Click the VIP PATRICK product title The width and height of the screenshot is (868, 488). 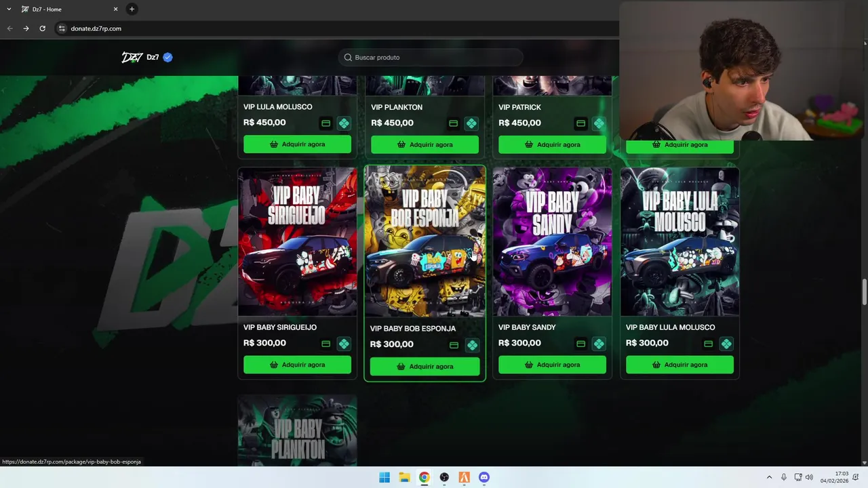click(x=519, y=107)
